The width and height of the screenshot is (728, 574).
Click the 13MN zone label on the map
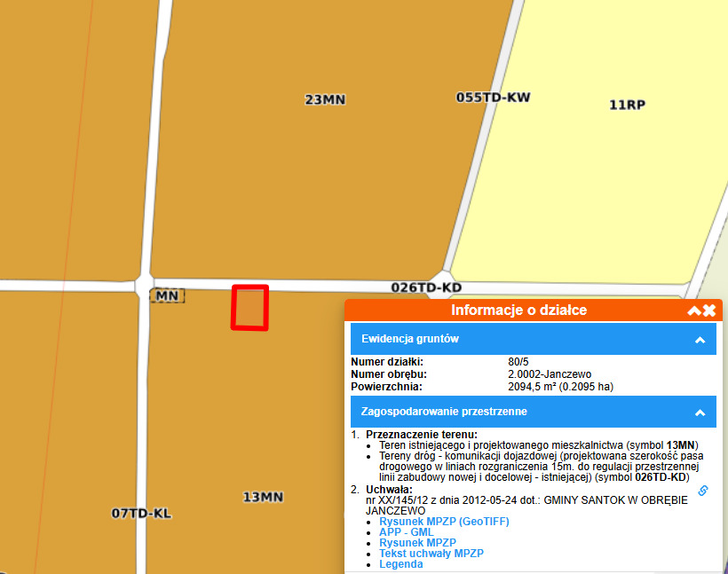263,497
